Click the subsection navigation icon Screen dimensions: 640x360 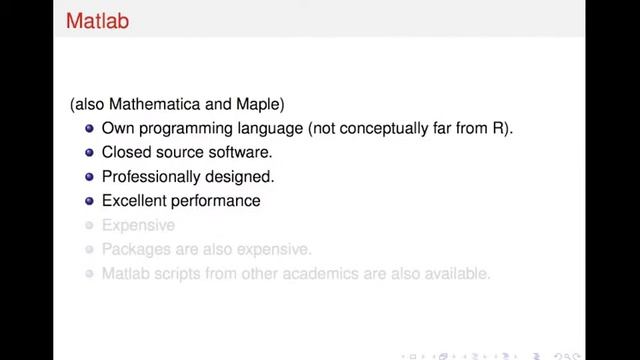pyautogui.click(x=475, y=357)
